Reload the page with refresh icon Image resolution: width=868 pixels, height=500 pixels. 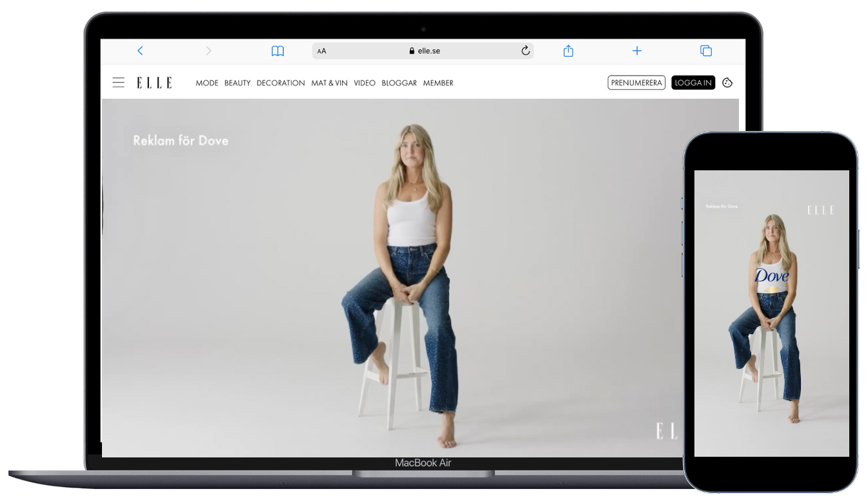(525, 51)
